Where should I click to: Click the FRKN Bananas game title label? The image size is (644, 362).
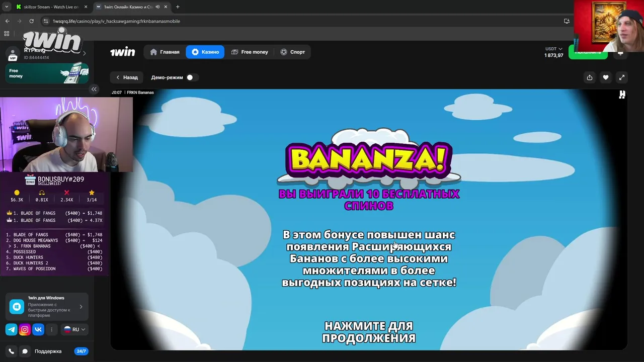139,93
